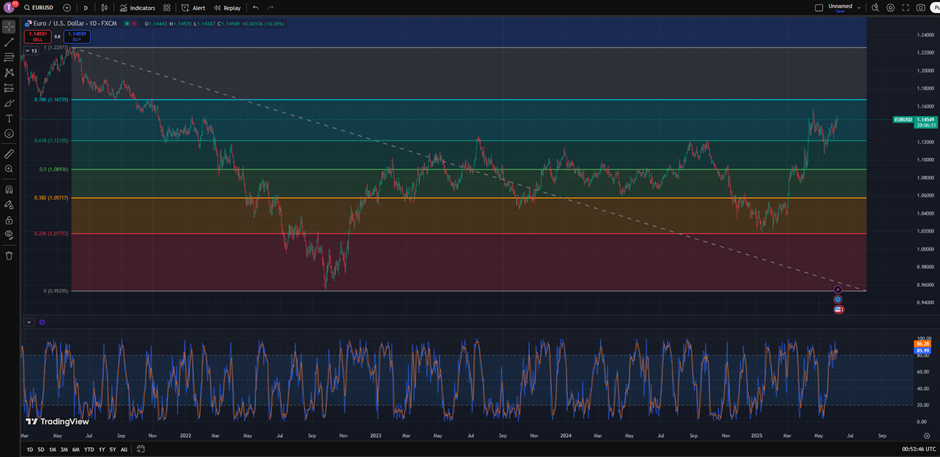Open the Indicators menu
Image resolution: width=940 pixels, height=457 pixels.
[x=137, y=7]
